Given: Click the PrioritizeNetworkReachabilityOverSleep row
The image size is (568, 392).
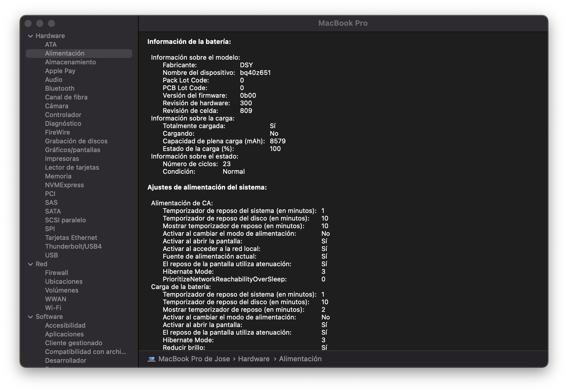Looking at the screenshot, I should [x=244, y=279].
